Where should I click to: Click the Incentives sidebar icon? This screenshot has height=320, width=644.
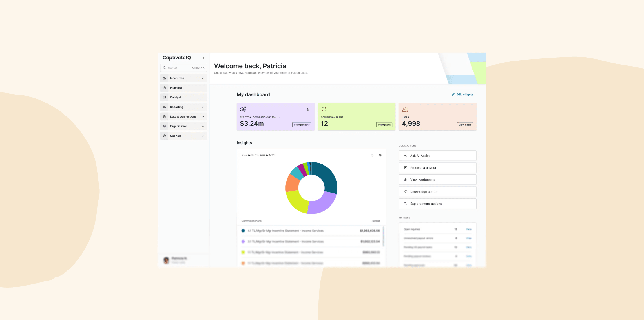(x=165, y=78)
